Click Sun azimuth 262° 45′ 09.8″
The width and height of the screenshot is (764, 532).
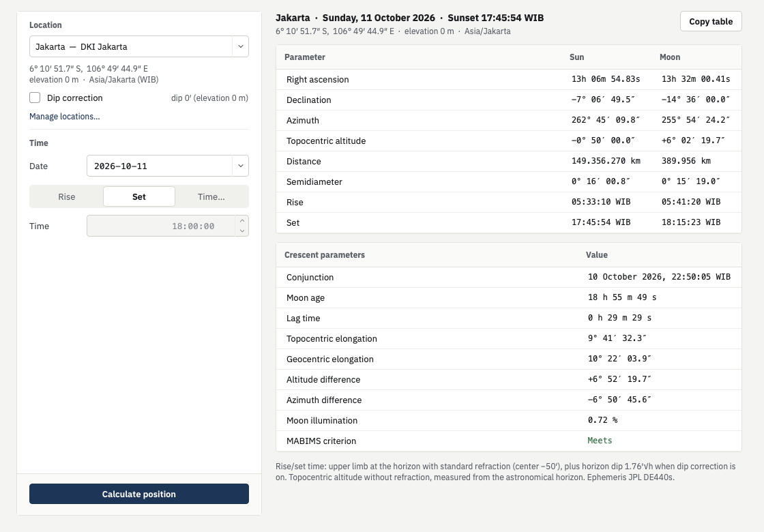tap(606, 120)
